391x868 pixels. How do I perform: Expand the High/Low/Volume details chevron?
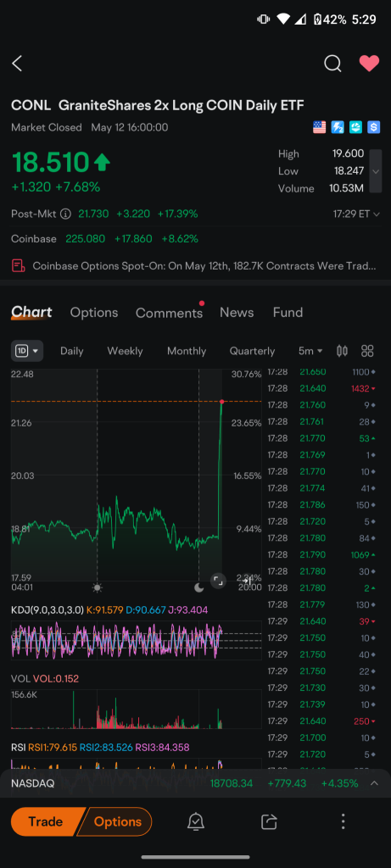(376, 171)
